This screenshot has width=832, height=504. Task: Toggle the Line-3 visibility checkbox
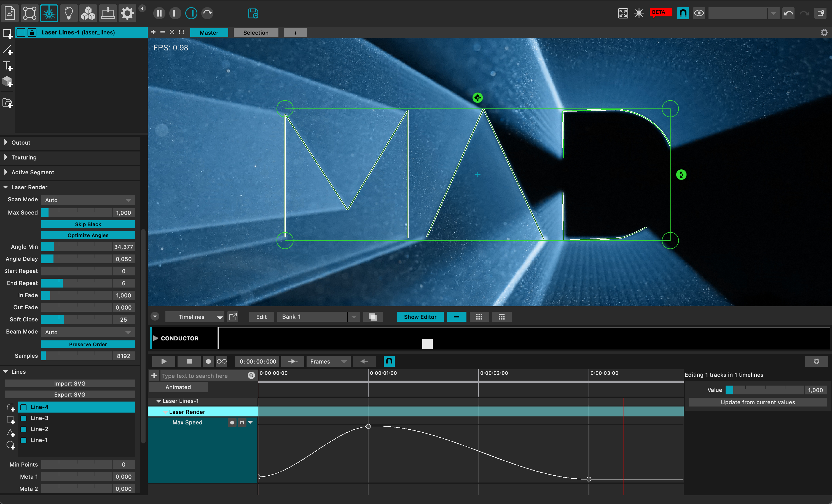click(x=24, y=418)
